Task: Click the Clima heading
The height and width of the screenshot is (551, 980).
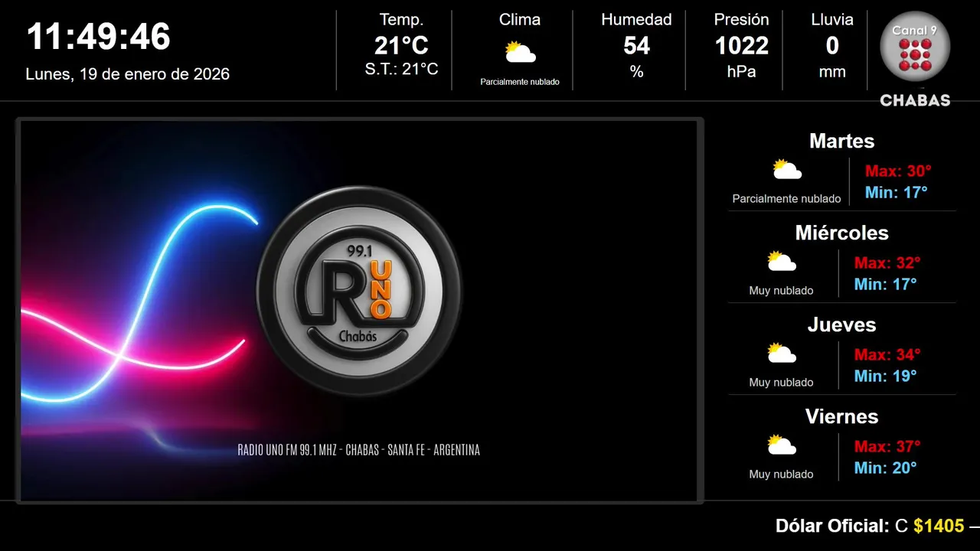Action: pyautogui.click(x=520, y=20)
